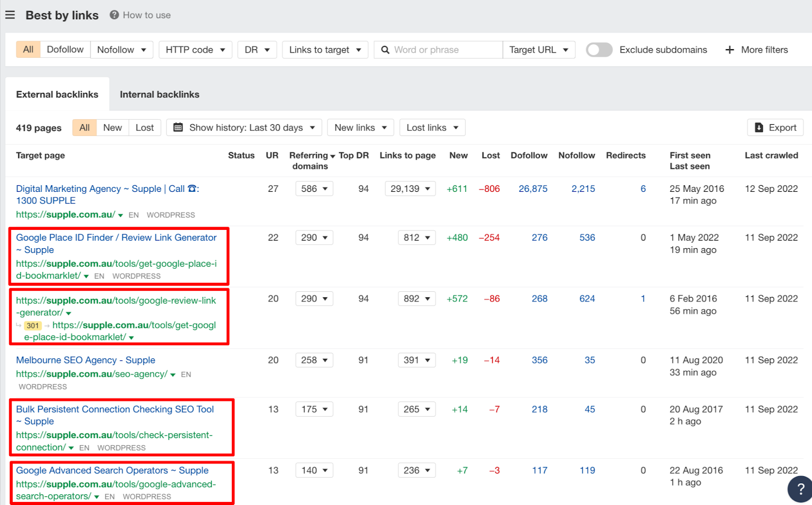The width and height of the screenshot is (812, 505).
Task: Click the +611 new links value
Action: pos(457,189)
